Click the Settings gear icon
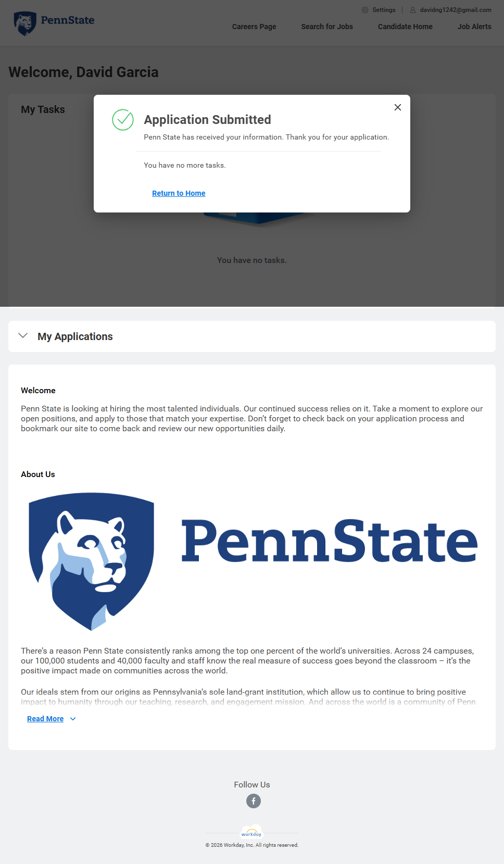Image resolution: width=504 pixels, height=864 pixels. pyautogui.click(x=365, y=10)
